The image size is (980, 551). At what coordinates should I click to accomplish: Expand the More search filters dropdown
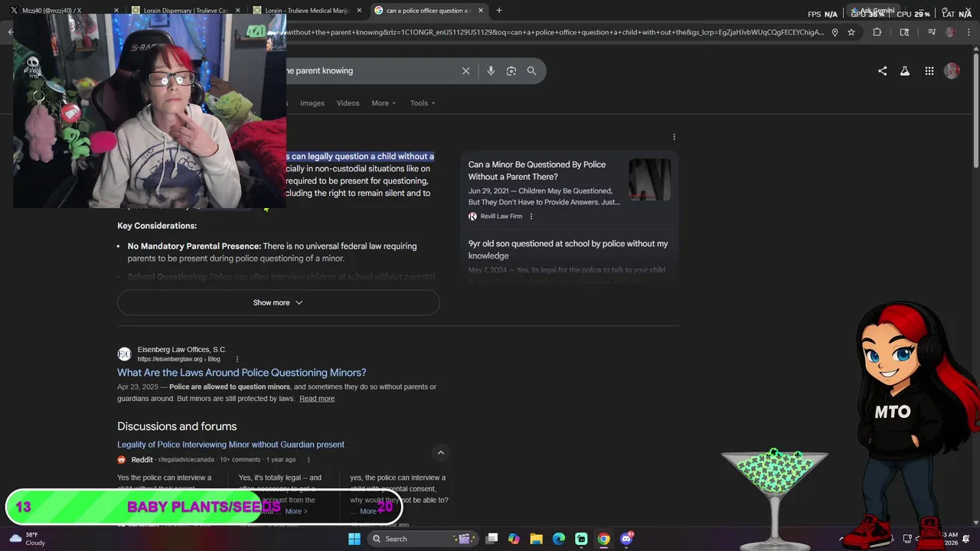(x=384, y=103)
